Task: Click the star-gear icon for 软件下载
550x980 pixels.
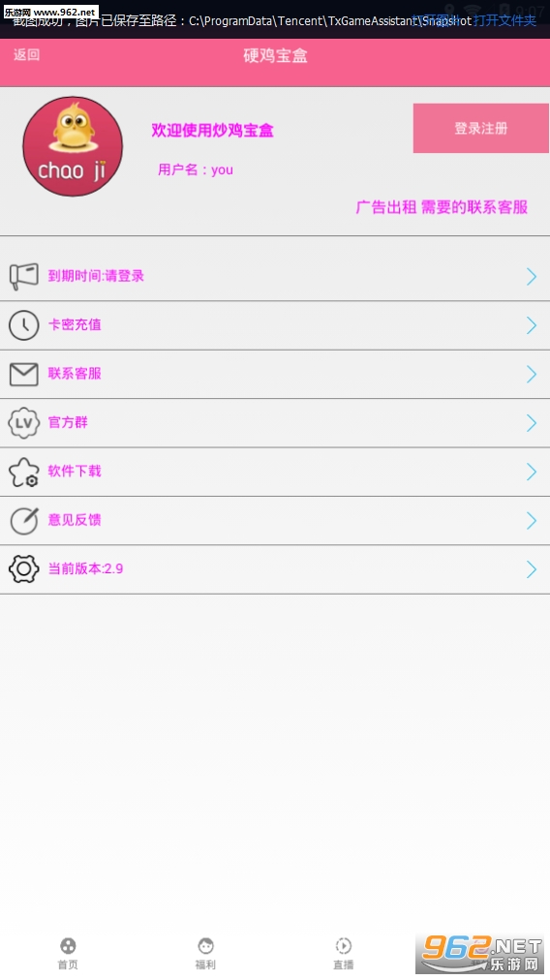Action: [x=24, y=472]
